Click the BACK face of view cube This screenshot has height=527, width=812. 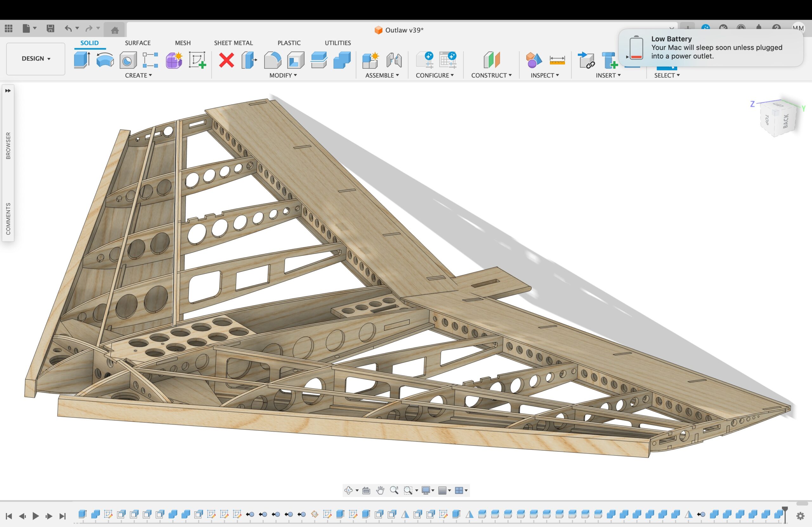click(x=785, y=121)
